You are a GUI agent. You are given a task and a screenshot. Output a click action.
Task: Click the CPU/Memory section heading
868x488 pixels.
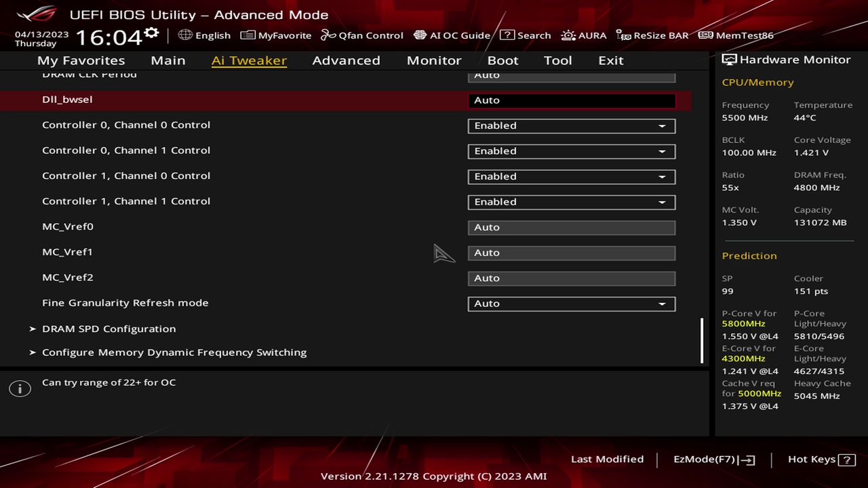point(757,83)
